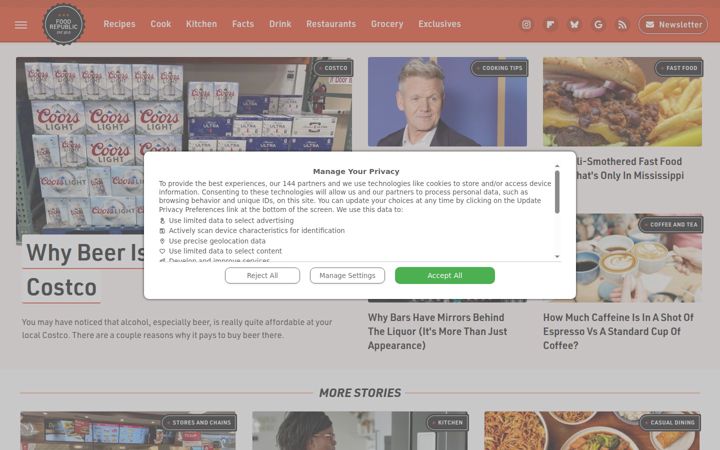This screenshot has width=720, height=450.
Task: Open the Cook menu
Action: pyautogui.click(x=161, y=24)
